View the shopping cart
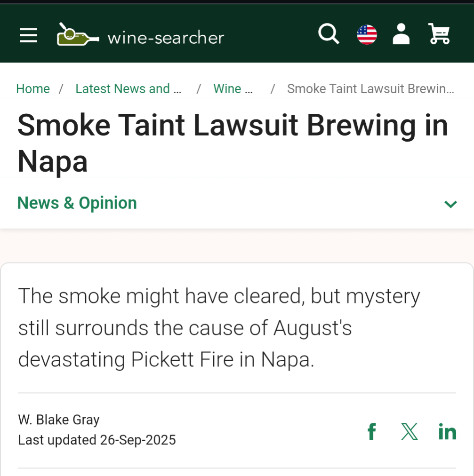Viewport: 474px width, 476px height. [439, 34]
